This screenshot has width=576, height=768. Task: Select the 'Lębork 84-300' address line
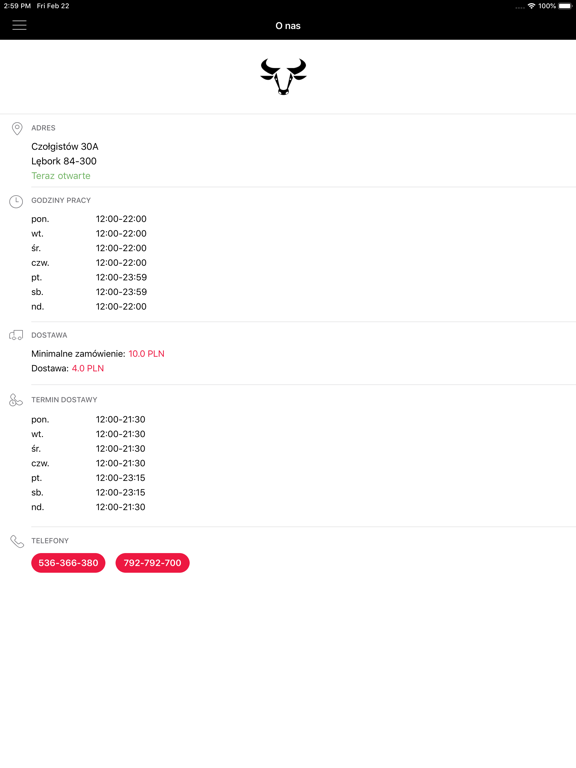[64, 161]
